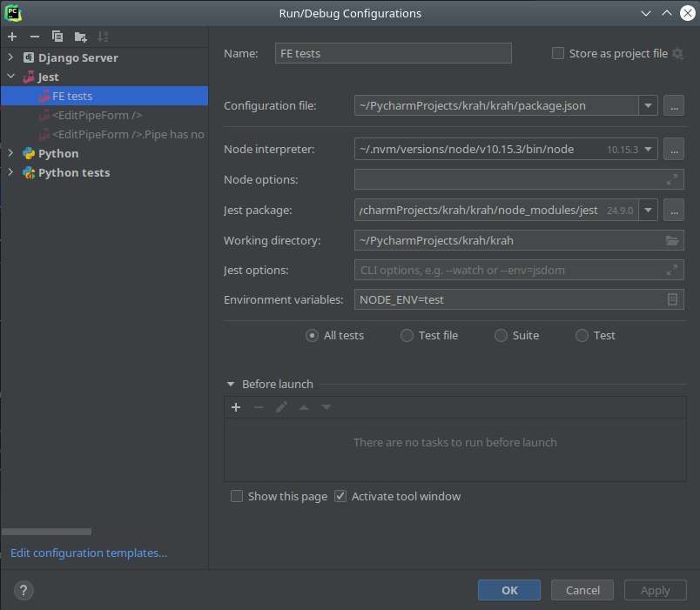Expand the Python node

tap(10, 153)
